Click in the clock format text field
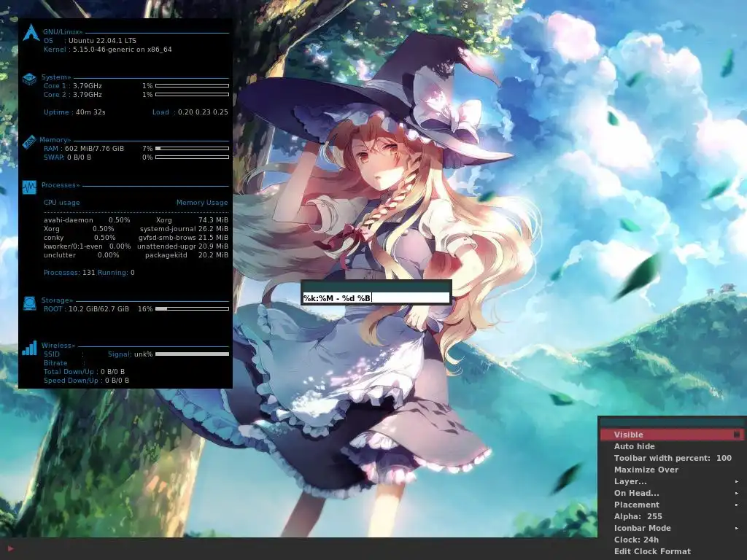747x560 pixels. (376, 298)
